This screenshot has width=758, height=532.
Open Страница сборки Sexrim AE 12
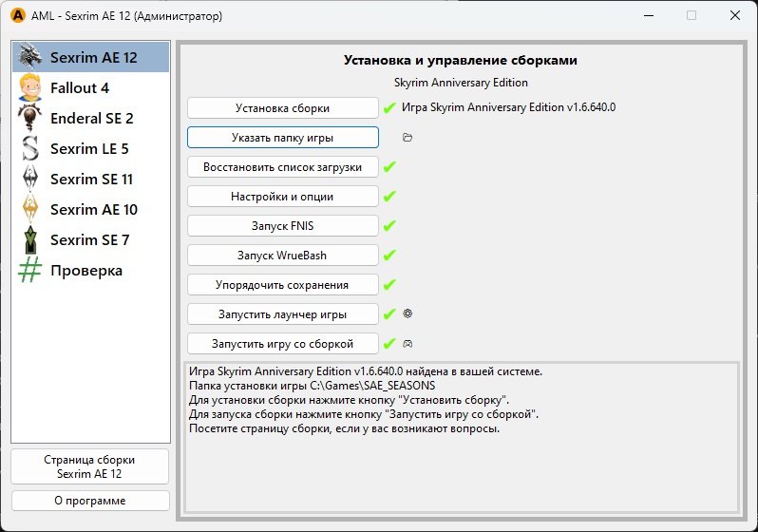[x=90, y=466]
